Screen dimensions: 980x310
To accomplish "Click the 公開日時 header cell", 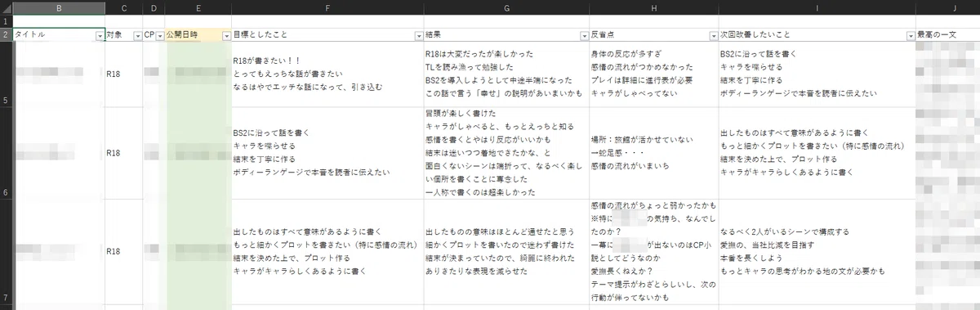I will pos(198,35).
